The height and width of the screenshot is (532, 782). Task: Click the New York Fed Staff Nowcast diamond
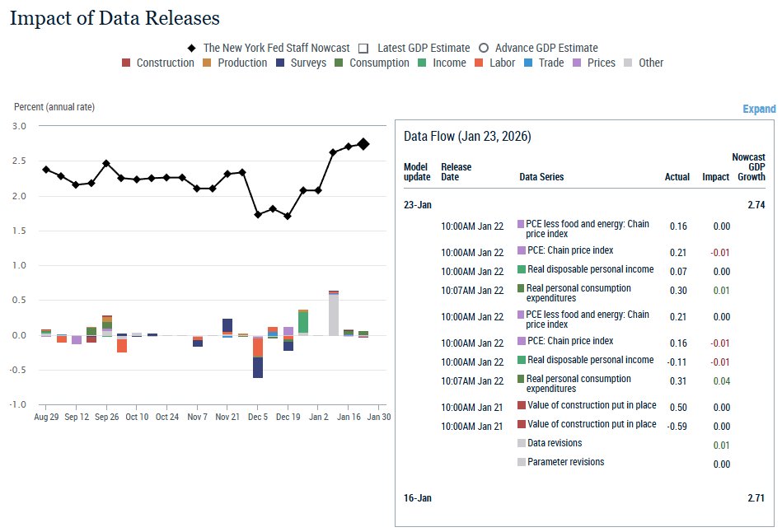(191, 48)
